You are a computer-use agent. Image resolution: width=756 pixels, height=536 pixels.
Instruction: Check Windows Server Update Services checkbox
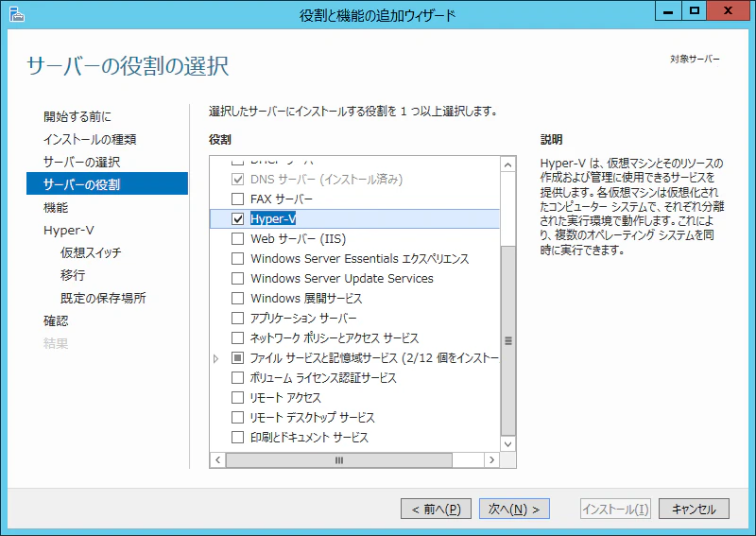(x=238, y=278)
